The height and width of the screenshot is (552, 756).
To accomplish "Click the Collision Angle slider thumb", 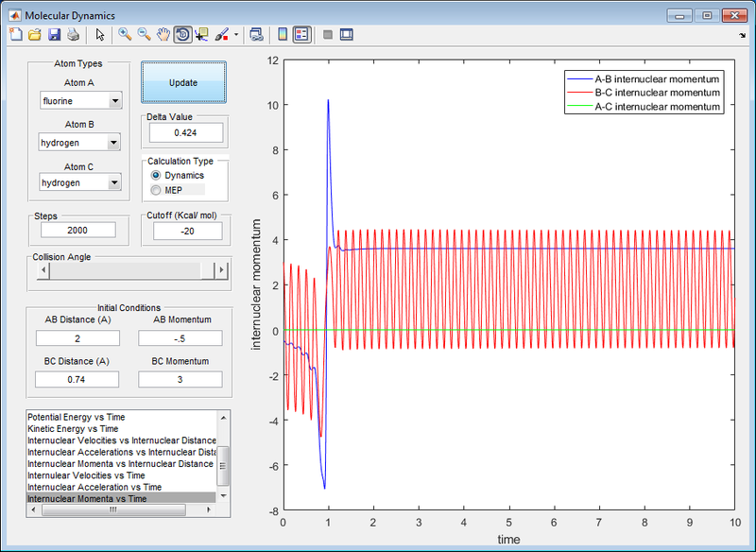I will pyautogui.click(x=208, y=270).
